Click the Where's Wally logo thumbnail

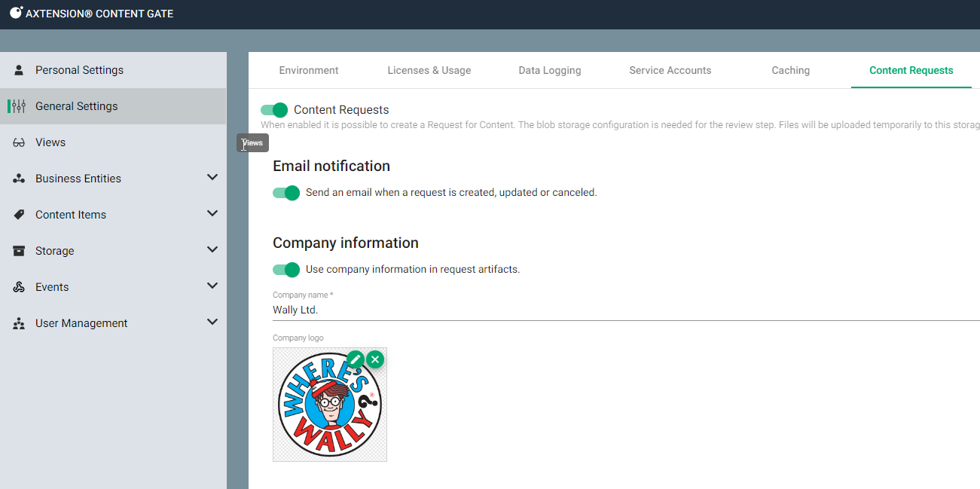(x=329, y=407)
